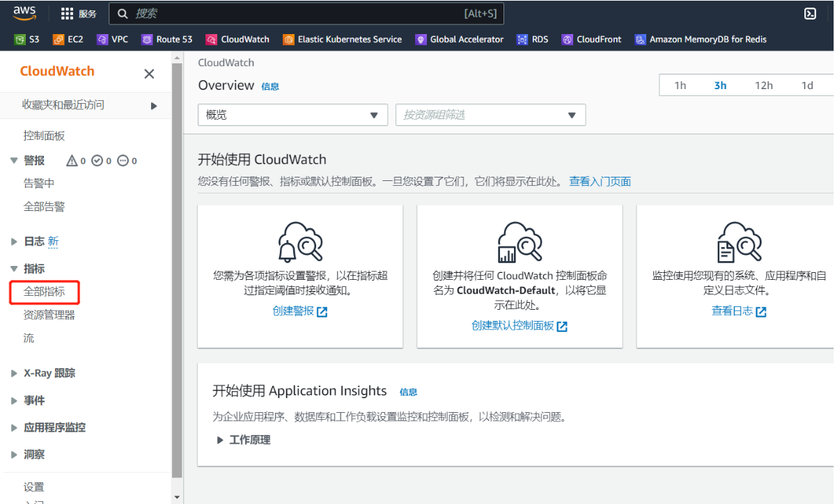Expand the 洞察 section
The height and width of the screenshot is (504, 835).
click(15, 455)
